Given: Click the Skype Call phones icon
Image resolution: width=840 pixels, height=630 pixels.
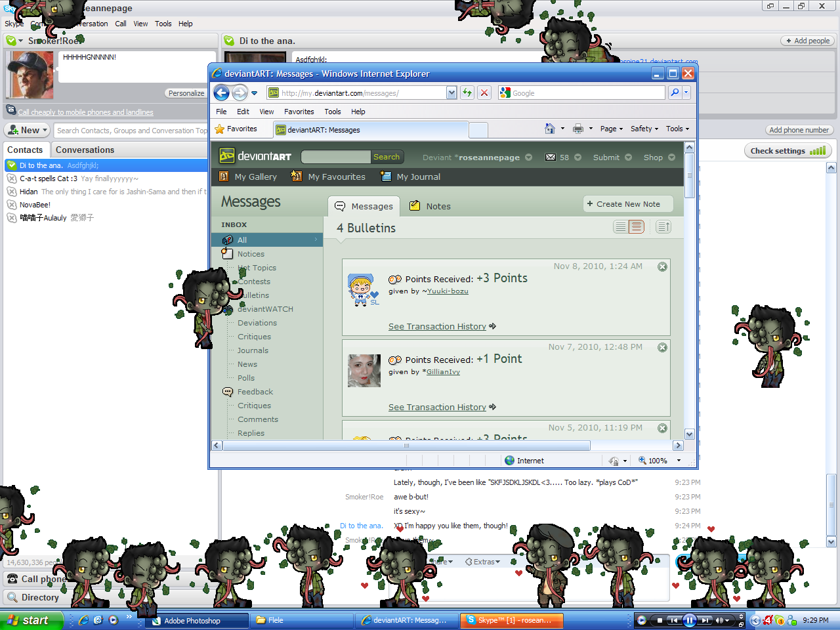Looking at the screenshot, I should [12, 579].
